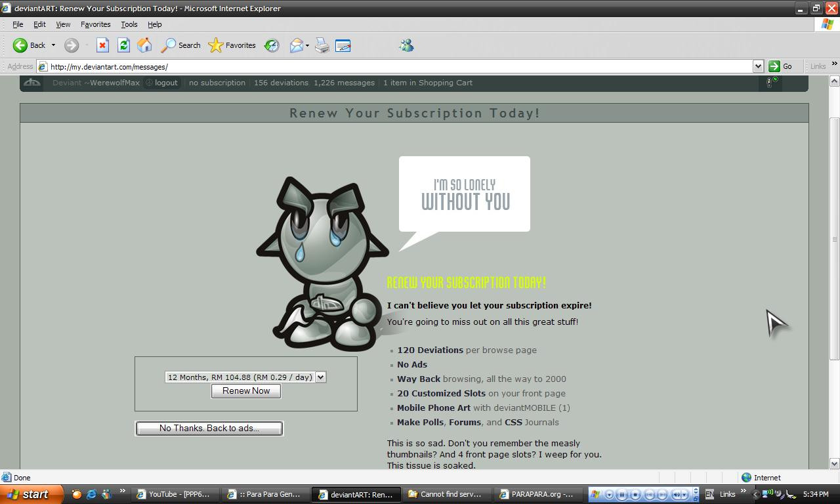Mute sound in the Media Player mini-toolbar
840x504 pixels.
pos(676,494)
